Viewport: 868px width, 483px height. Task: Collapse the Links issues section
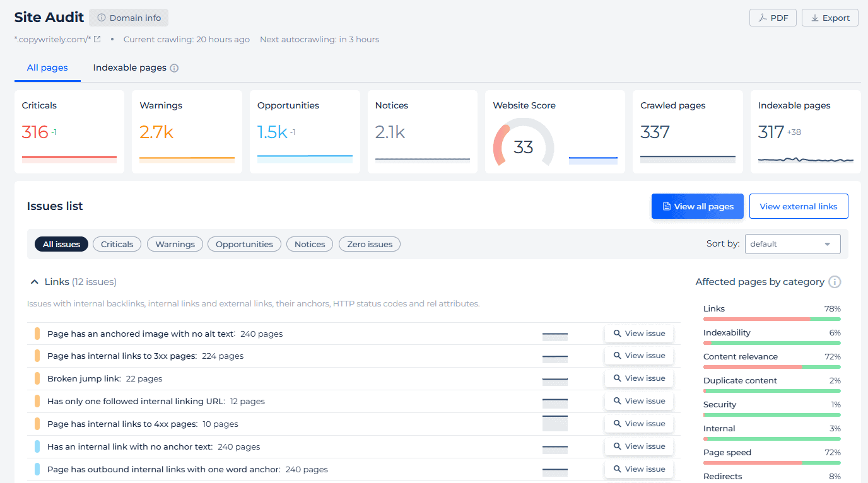pos(33,282)
